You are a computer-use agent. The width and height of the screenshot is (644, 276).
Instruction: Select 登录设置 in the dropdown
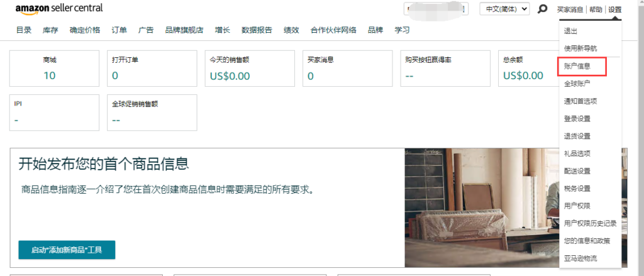point(577,119)
